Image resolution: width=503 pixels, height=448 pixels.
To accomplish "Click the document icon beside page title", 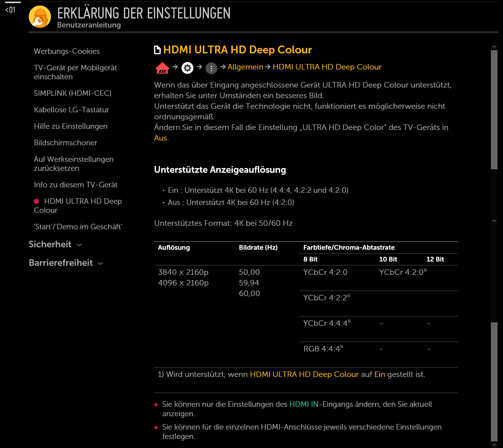I will 157,50.
